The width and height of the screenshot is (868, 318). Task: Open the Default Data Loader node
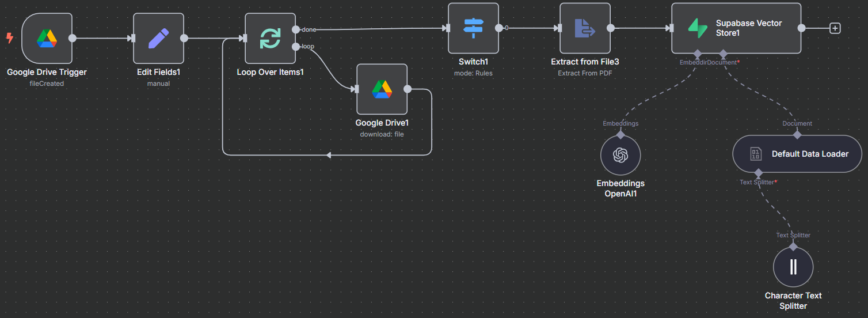797,154
